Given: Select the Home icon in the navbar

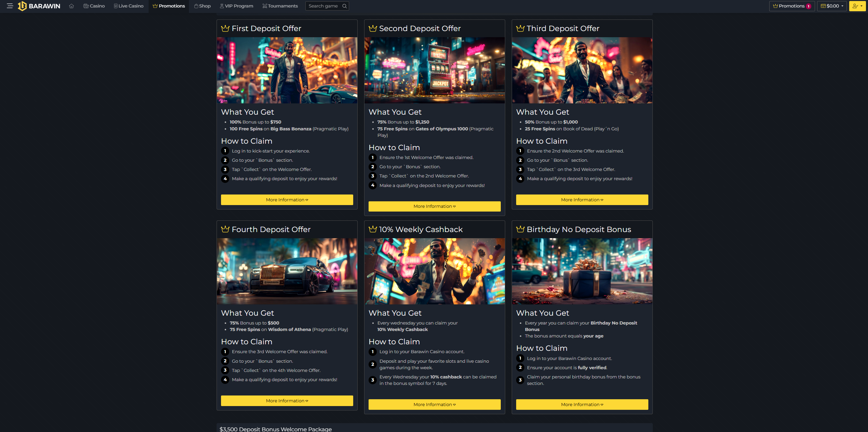Looking at the screenshot, I should [71, 6].
